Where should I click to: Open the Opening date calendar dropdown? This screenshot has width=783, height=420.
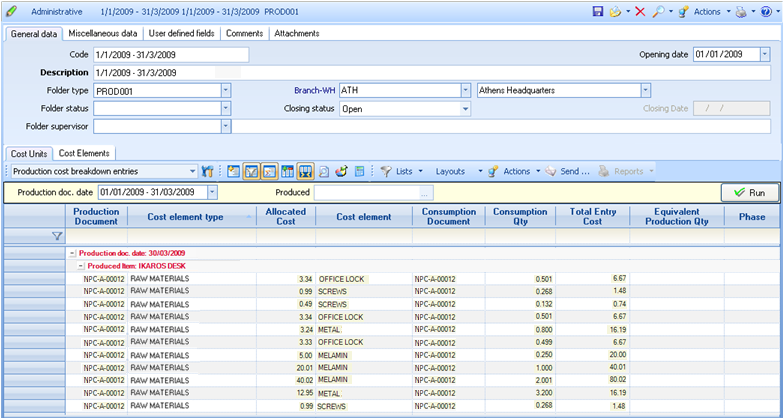[765, 54]
